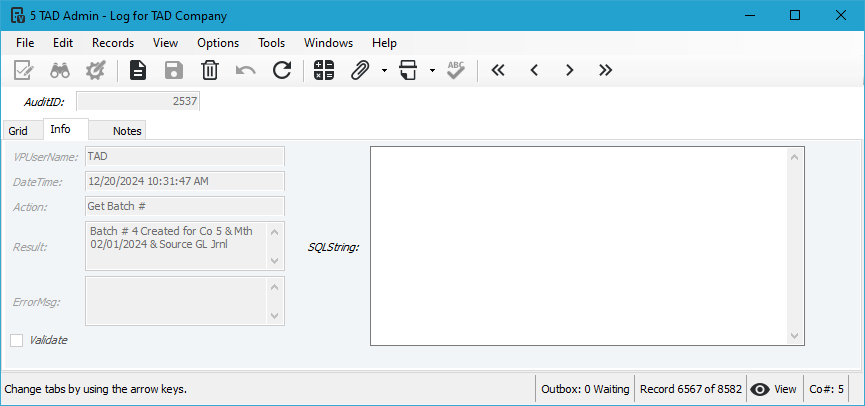Click inside the SQLString text area
The height and width of the screenshot is (406, 865).
click(579, 246)
